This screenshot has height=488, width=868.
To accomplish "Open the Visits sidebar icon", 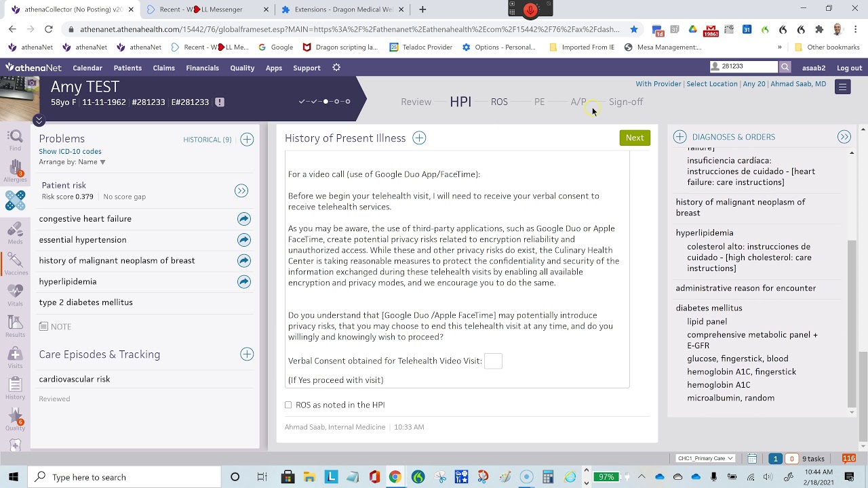I will click(15, 358).
